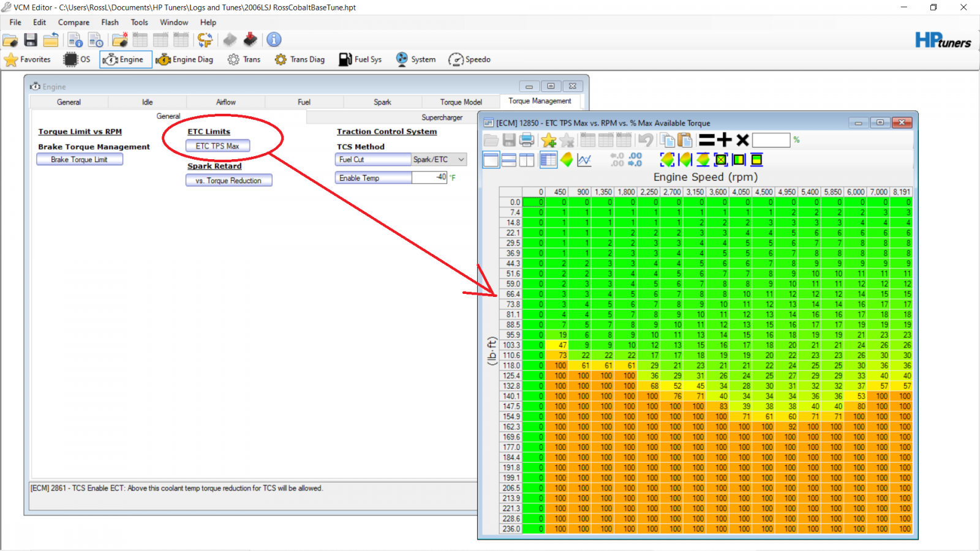Click the select-all cells crossed box icon
980x551 pixels.
click(721, 160)
